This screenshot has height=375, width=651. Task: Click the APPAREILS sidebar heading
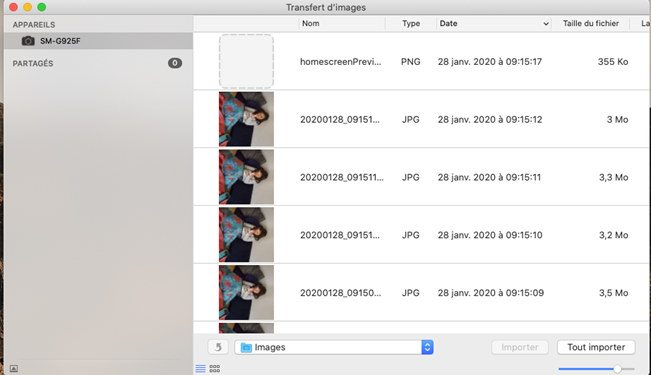tap(34, 25)
